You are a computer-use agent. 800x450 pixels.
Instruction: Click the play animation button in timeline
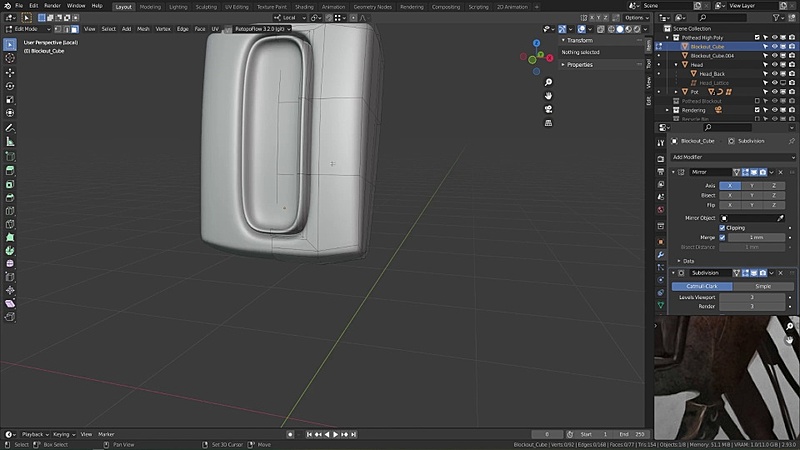335,434
